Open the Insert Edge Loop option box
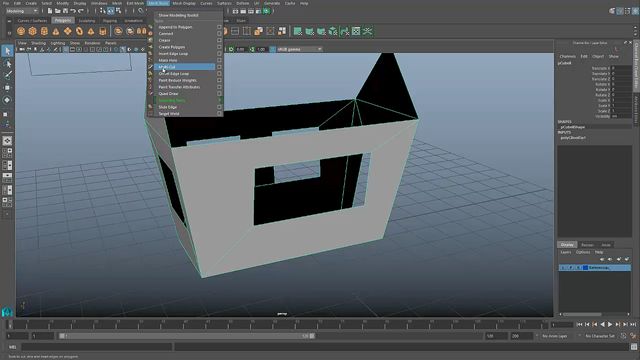The image size is (640, 360). (x=220, y=53)
